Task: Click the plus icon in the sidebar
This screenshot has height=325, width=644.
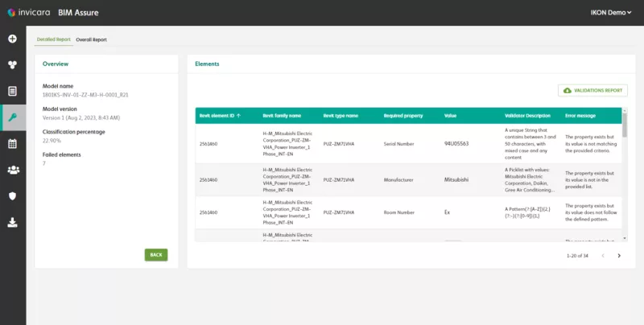Action: (12, 39)
